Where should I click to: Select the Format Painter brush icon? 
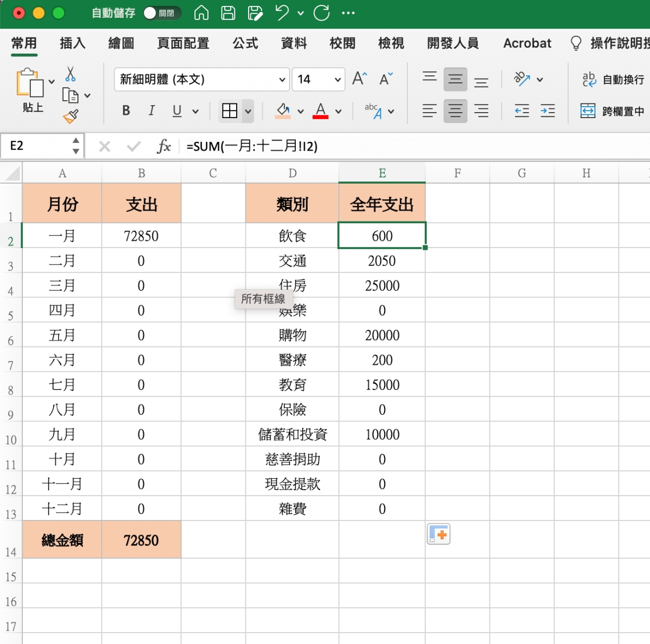point(70,116)
